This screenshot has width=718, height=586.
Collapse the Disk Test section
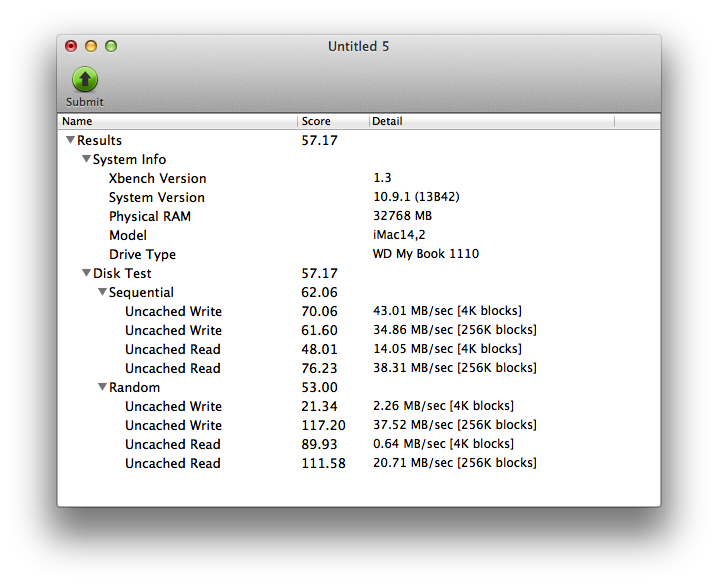86,273
